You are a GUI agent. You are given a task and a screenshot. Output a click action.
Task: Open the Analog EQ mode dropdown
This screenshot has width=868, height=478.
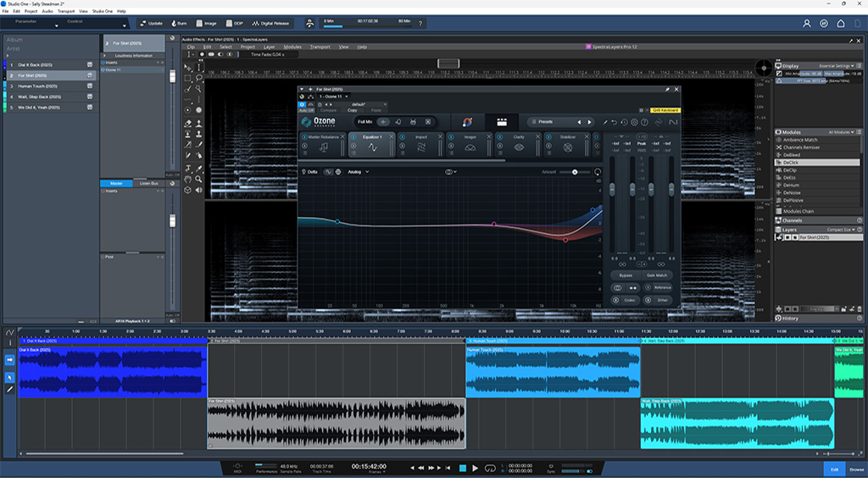click(358, 172)
